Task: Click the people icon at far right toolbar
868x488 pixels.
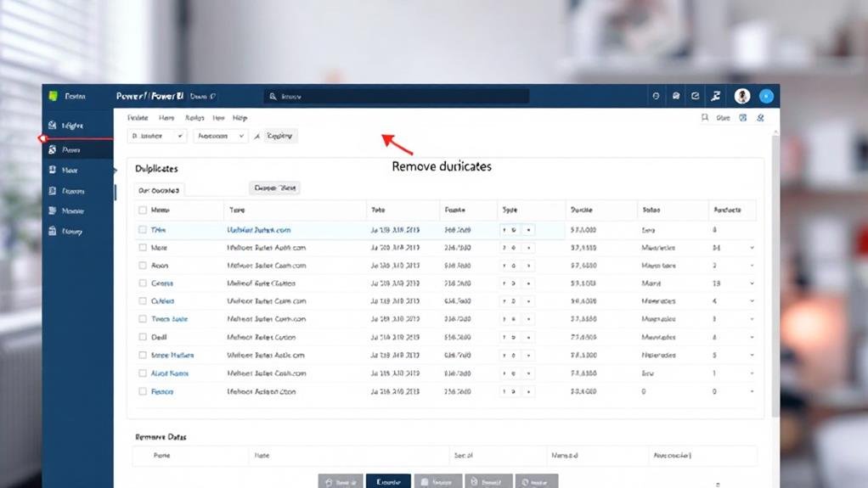Action: pyautogui.click(x=761, y=118)
